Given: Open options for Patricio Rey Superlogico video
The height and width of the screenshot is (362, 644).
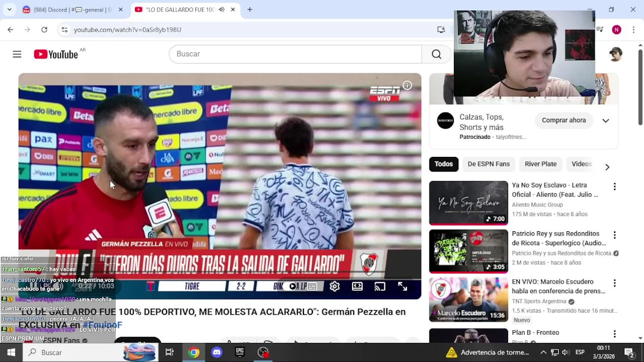Looking at the screenshot, I should point(614,235).
